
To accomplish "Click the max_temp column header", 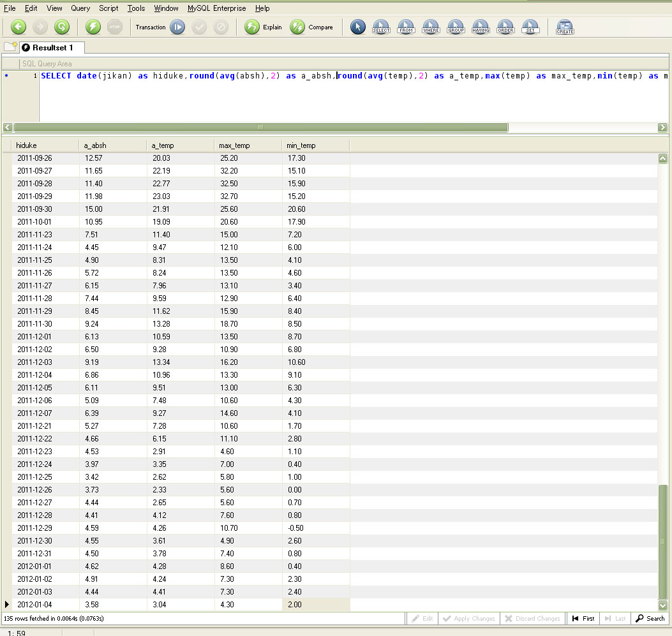I will pyautogui.click(x=248, y=145).
